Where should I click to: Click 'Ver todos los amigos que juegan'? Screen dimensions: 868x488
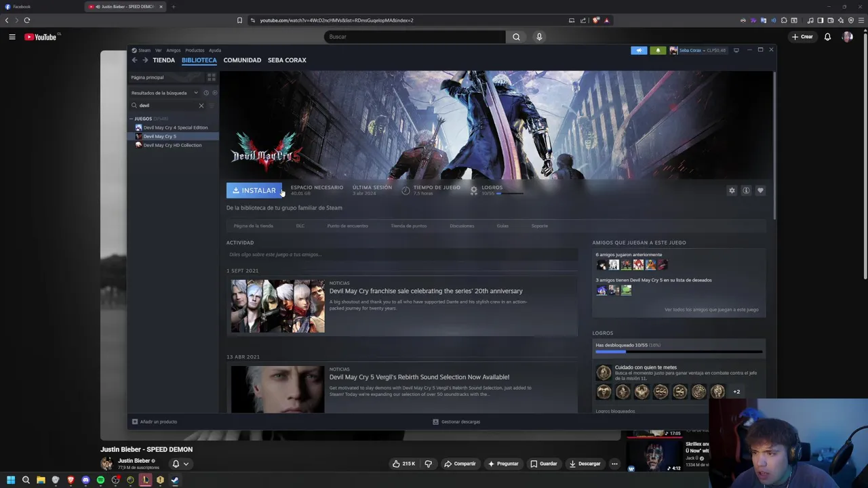click(711, 310)
